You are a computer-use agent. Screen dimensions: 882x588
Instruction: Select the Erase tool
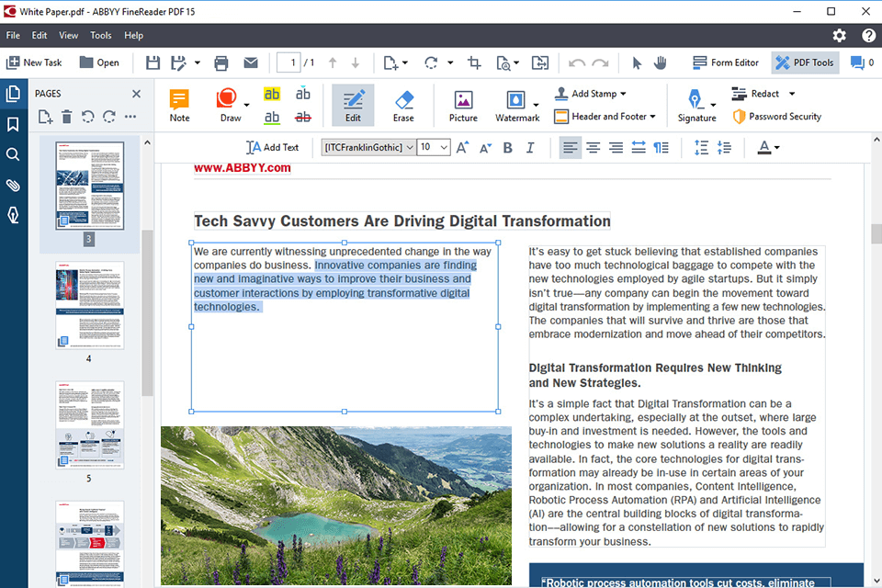point(403,106)
